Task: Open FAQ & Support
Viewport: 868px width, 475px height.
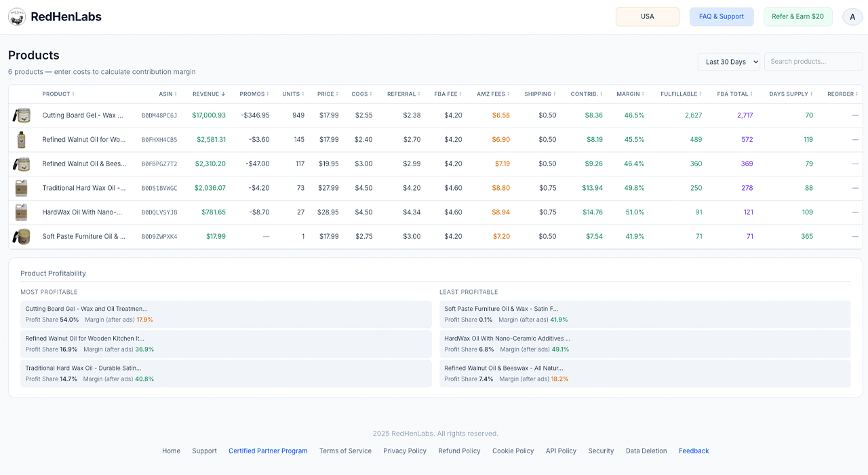Action: 722,17
